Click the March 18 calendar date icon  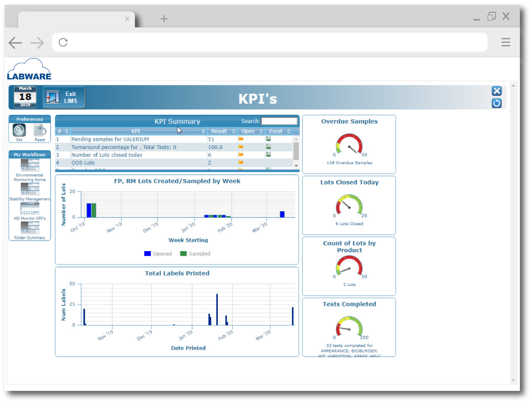[x=25, y=97]
